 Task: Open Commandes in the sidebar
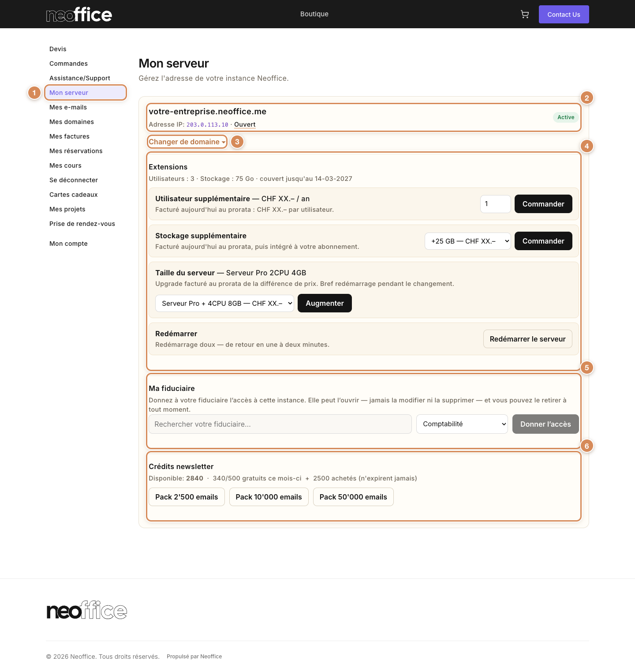(68, 64)
